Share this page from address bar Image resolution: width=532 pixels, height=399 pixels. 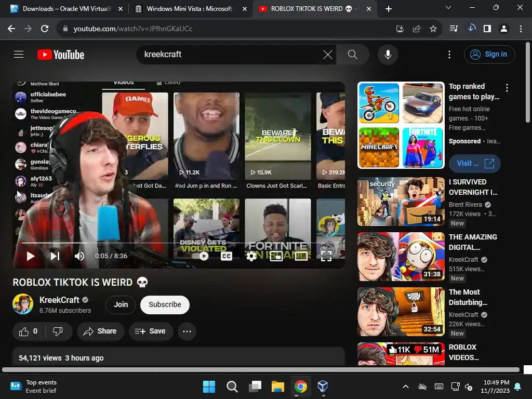click(x=417, y=29)
